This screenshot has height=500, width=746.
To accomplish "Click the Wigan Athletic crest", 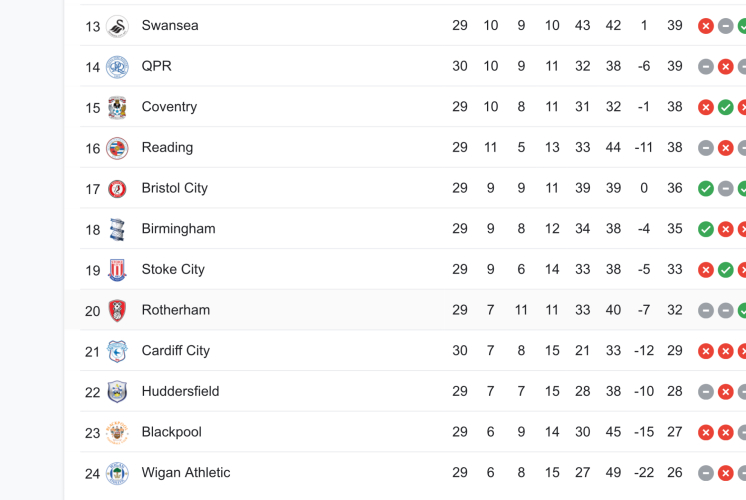I will [117, 473].
